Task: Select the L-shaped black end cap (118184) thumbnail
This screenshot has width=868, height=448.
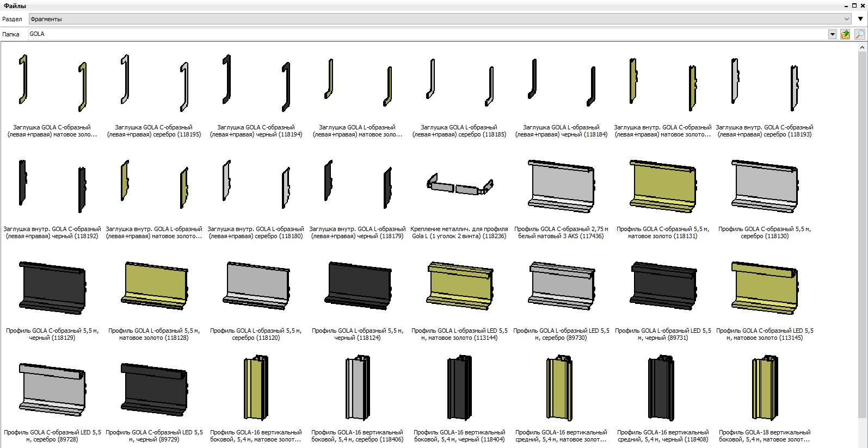Action: pyautogui.click(x=561, y=83)
